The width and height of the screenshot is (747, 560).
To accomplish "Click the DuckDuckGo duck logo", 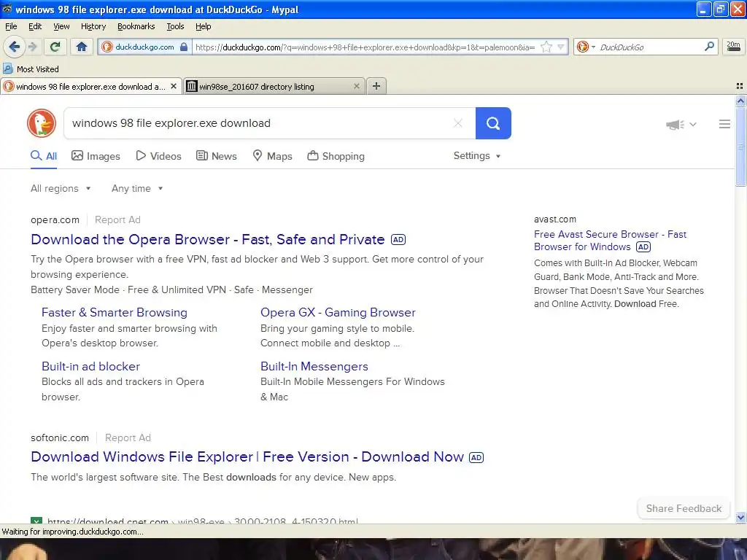I will tap(42, 123).
